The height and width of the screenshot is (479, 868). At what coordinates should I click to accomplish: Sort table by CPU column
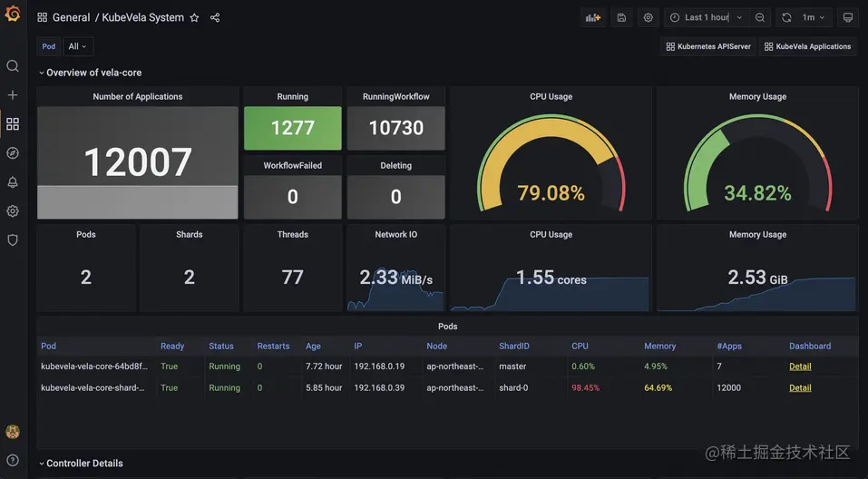[x=580, y=347]
